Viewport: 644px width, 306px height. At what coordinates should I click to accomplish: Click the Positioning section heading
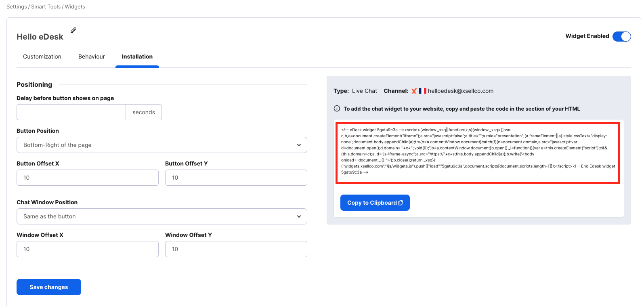point(34,84)
